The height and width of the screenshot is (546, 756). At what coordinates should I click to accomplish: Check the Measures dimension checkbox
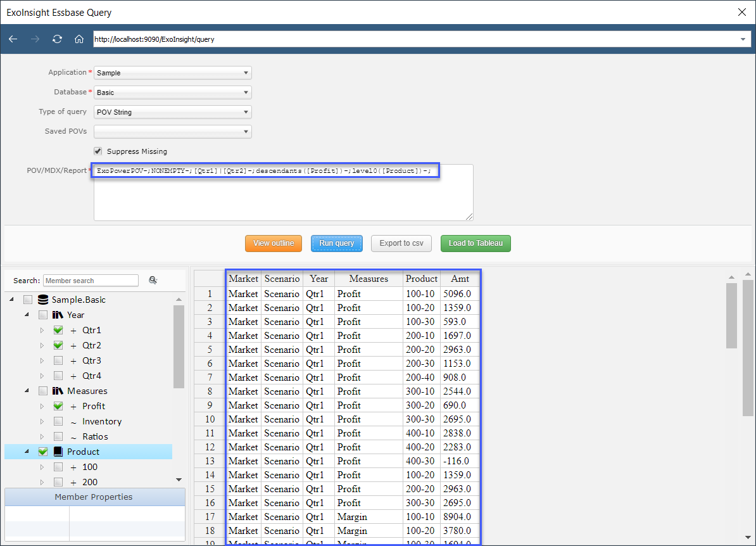(x=43, y=391)
